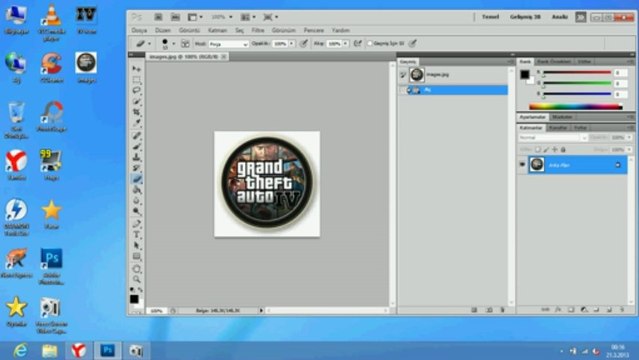Select the highlighted Eraser tool
Screen dimensions: 639x360
[137, 179]
